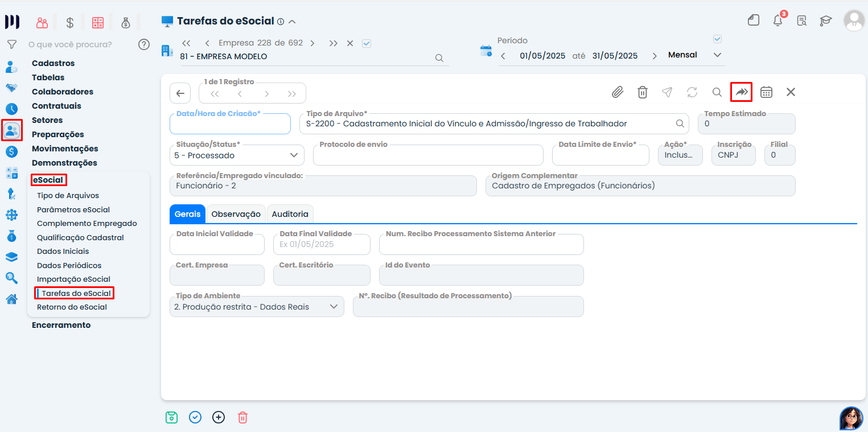
Task: Click the paper plane send icon
Action: point(667,92)
